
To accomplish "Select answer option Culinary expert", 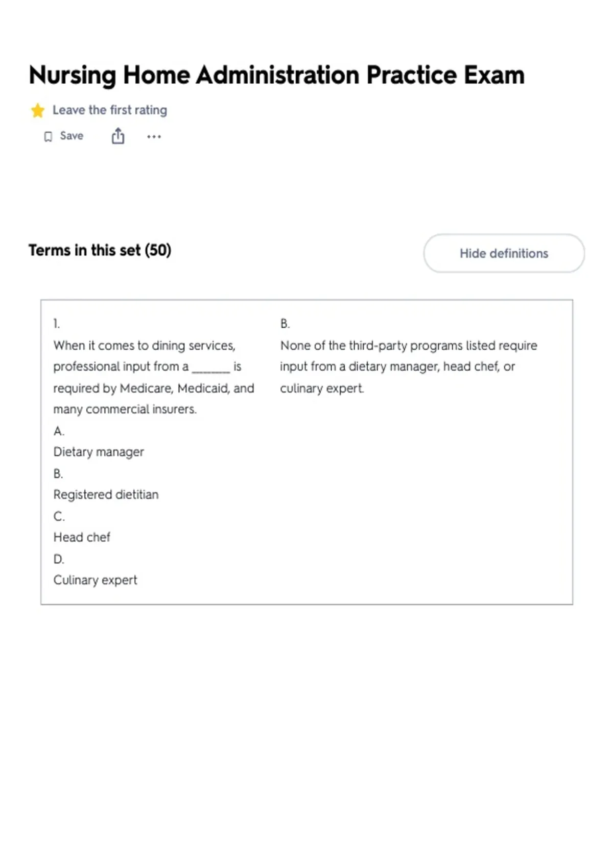I will point(95,580).
